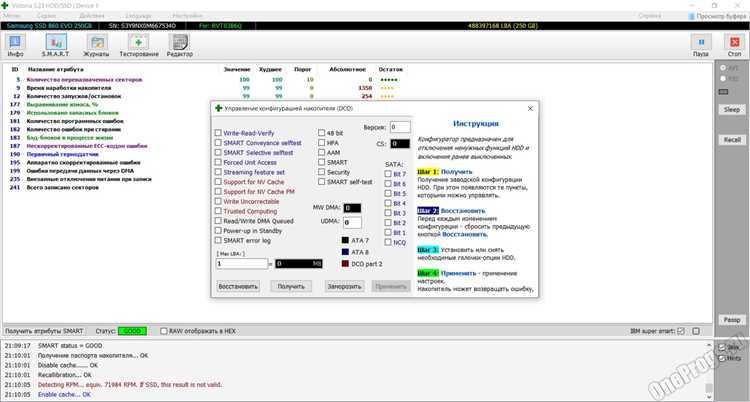Open the Справка menu
The image size is (750, 402).
tap(650, 16)
